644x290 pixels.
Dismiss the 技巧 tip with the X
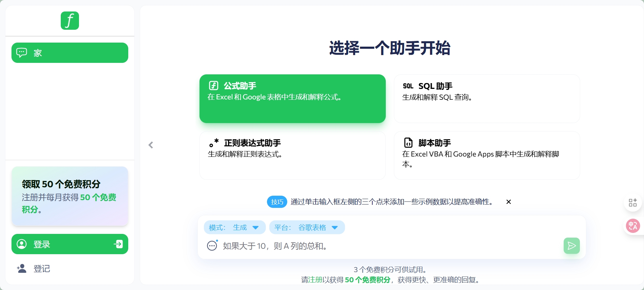point(508,202)
